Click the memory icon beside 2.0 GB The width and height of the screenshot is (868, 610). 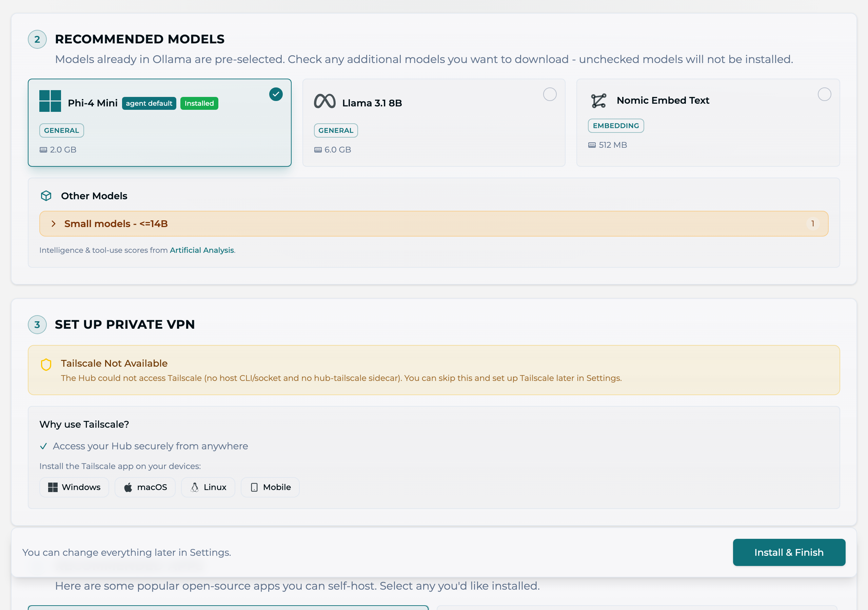(43, 150)
